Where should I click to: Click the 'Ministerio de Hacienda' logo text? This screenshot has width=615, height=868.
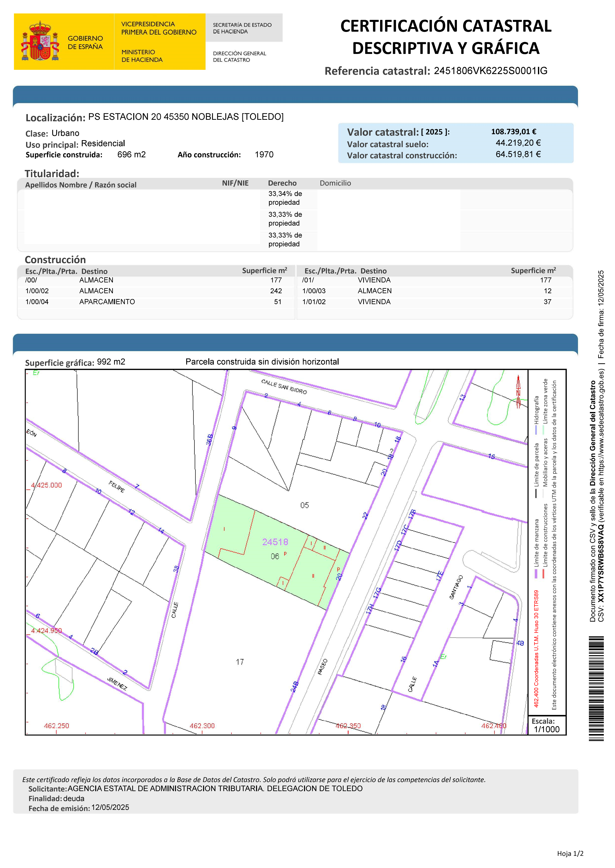tap(142, 56)
